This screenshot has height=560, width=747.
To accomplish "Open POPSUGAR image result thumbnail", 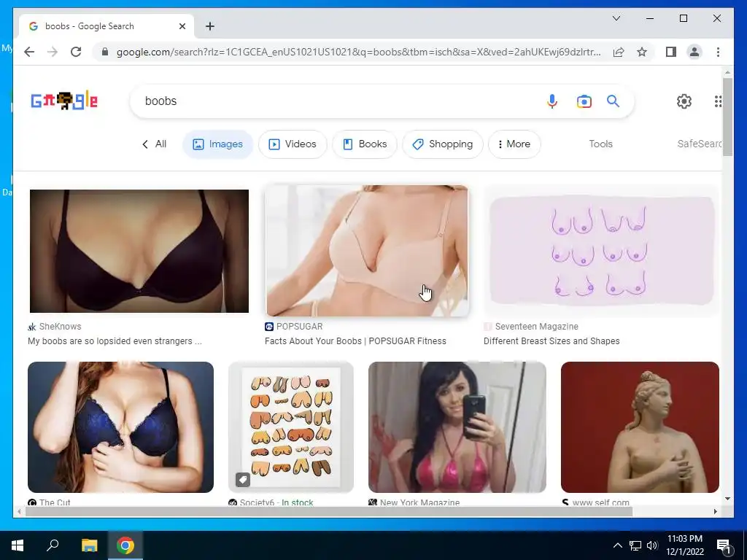I will tap(367, 251).
